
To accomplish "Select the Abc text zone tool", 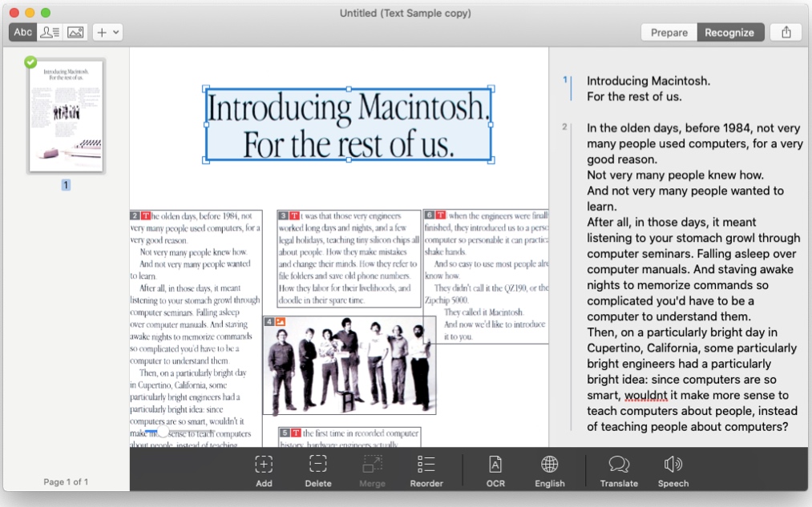I will click(x=22, y=32).
